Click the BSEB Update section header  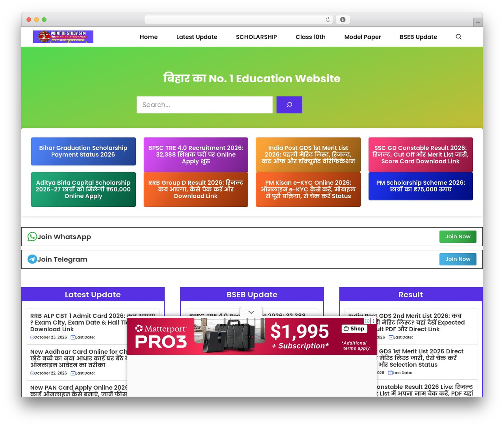(252, 294)
